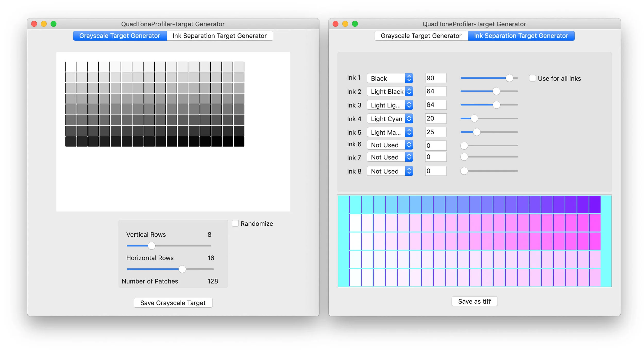Click the Vertical Rows slider handle
Viewport: 644px width, 352px height.
[x=151, y=246]
